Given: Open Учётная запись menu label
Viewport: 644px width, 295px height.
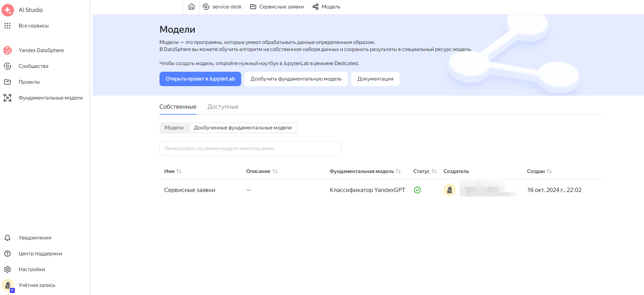Looking at the screenshot, I should pos(37,285).
